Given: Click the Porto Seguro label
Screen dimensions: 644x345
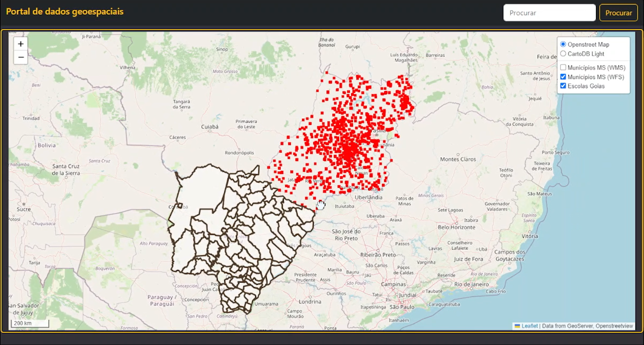Looking at the screenshot, I should coord(556,152).
